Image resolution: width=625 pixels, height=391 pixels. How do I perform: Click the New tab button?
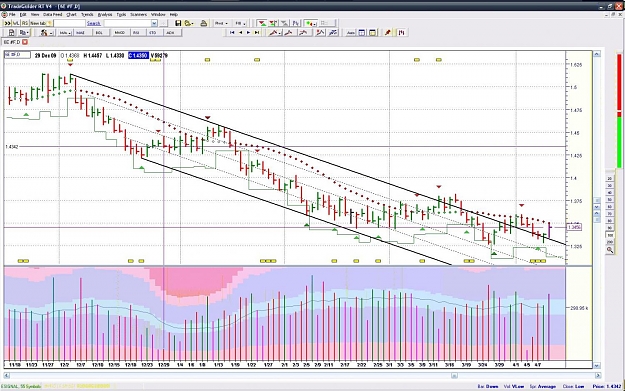click(41, 23)
